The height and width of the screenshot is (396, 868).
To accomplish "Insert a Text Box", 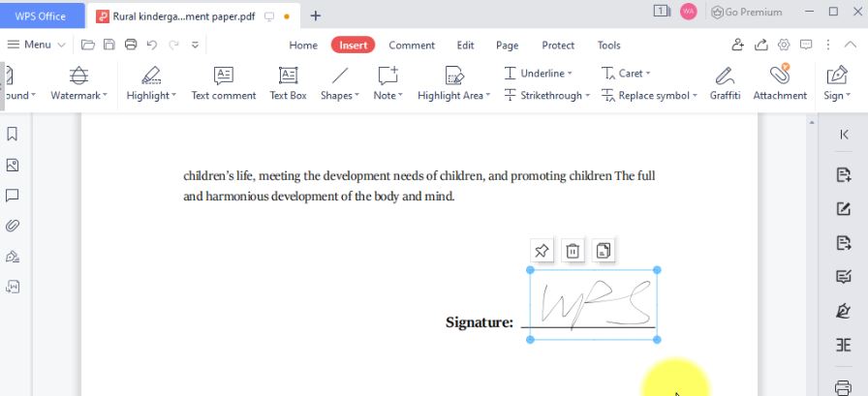I will tap(288, 83).
